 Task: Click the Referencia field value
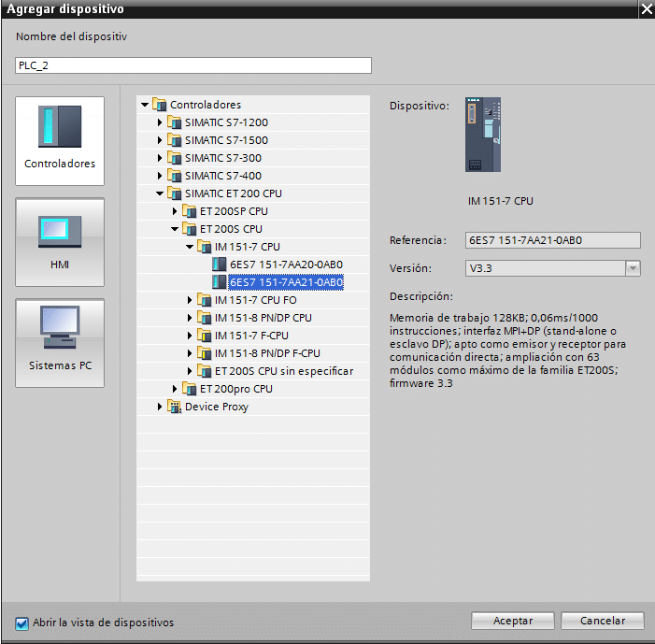(x=552, y=240)
